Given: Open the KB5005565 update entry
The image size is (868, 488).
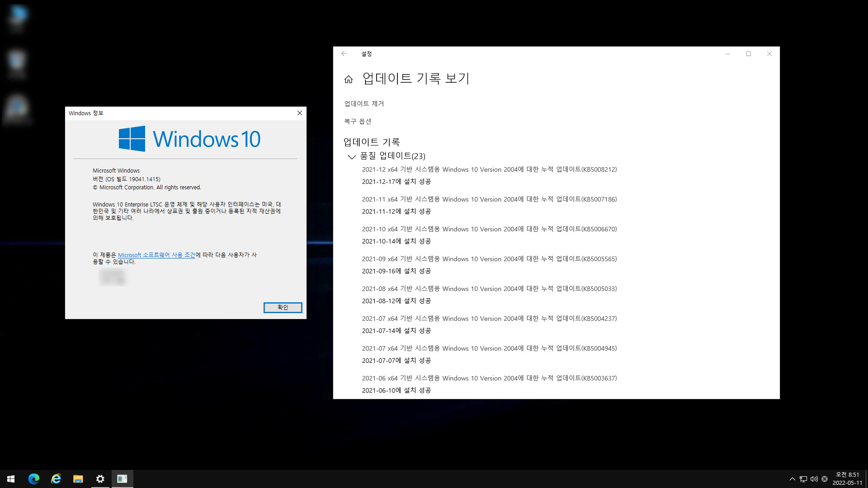Looking at the screenshot, I should pyautogui.click(x=489, y=259).
